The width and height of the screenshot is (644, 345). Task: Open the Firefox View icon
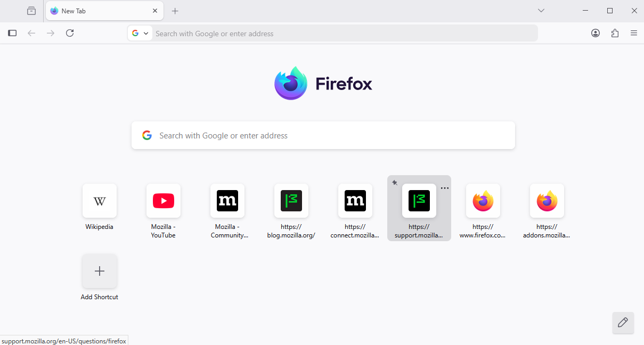[31, 11]
